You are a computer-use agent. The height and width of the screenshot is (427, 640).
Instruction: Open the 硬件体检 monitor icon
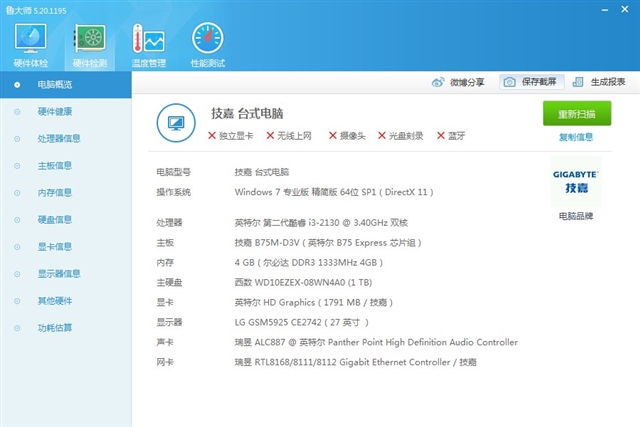coord(31,39)
